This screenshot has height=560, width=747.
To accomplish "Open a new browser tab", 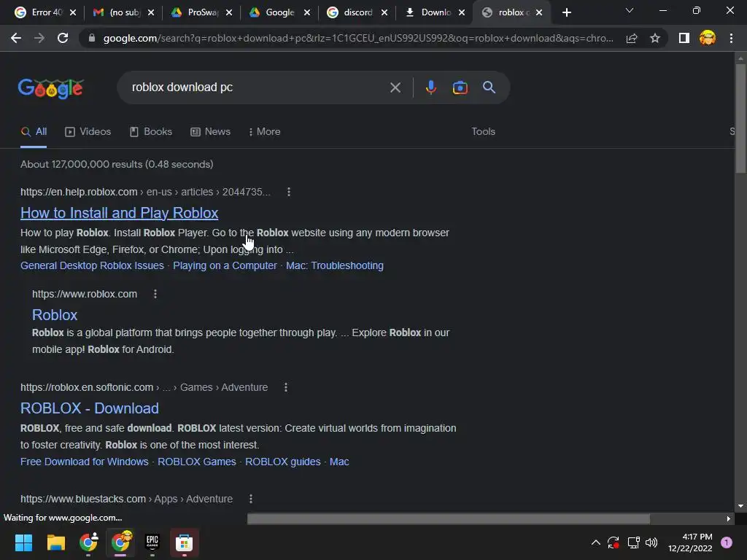I will pyautogui.click(x=566, y=13).
